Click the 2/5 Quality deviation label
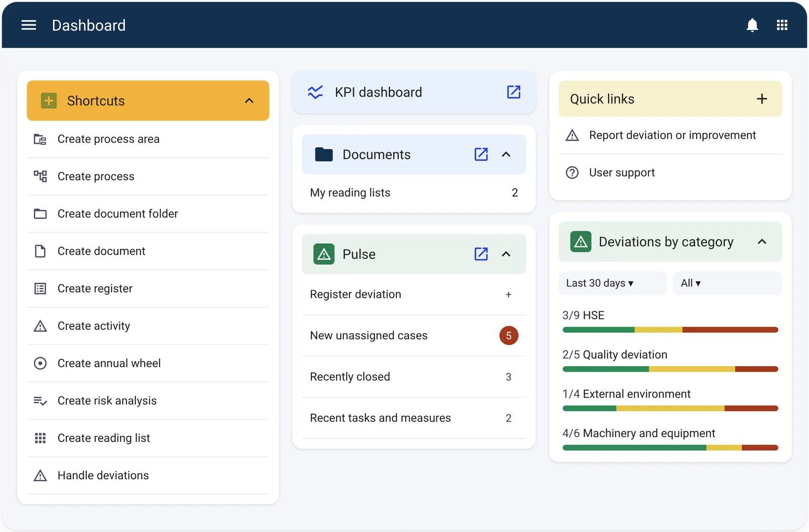 click(615, 355)
